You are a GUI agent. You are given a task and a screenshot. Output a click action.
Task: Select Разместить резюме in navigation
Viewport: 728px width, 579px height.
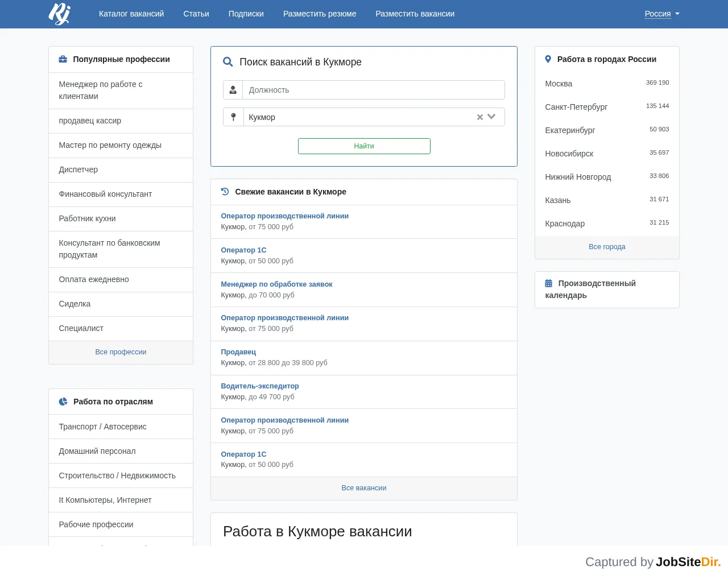tap(320, 14)
